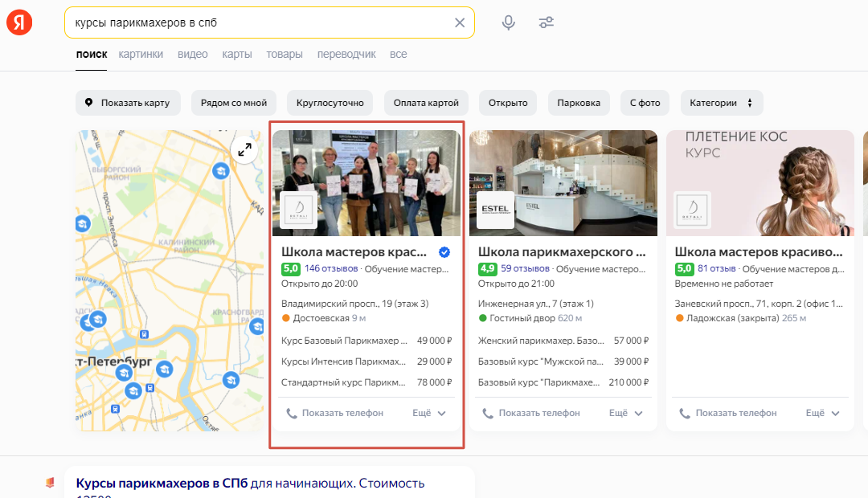Open the Плетение кос курс image

pyautogui.click(x=760, y=182)
